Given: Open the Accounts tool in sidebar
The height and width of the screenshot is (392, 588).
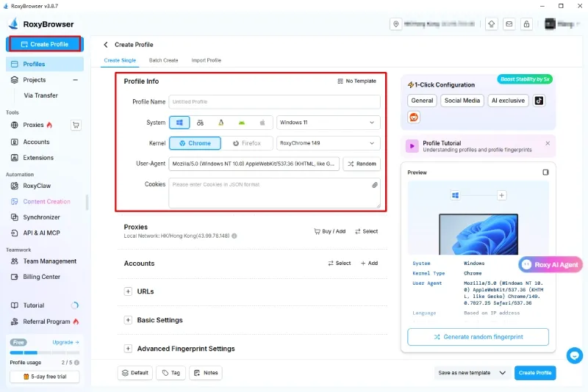Looking at the screenshot, I should 36,142.
